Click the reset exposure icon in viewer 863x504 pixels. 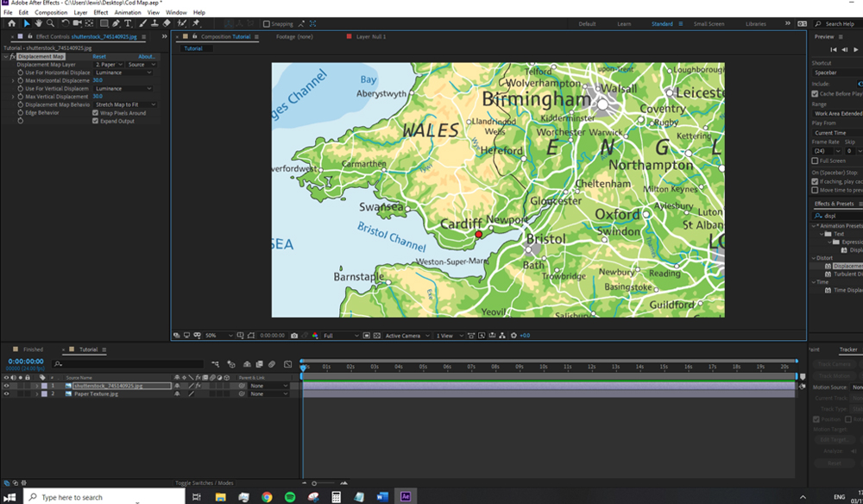tap(513, 336)
